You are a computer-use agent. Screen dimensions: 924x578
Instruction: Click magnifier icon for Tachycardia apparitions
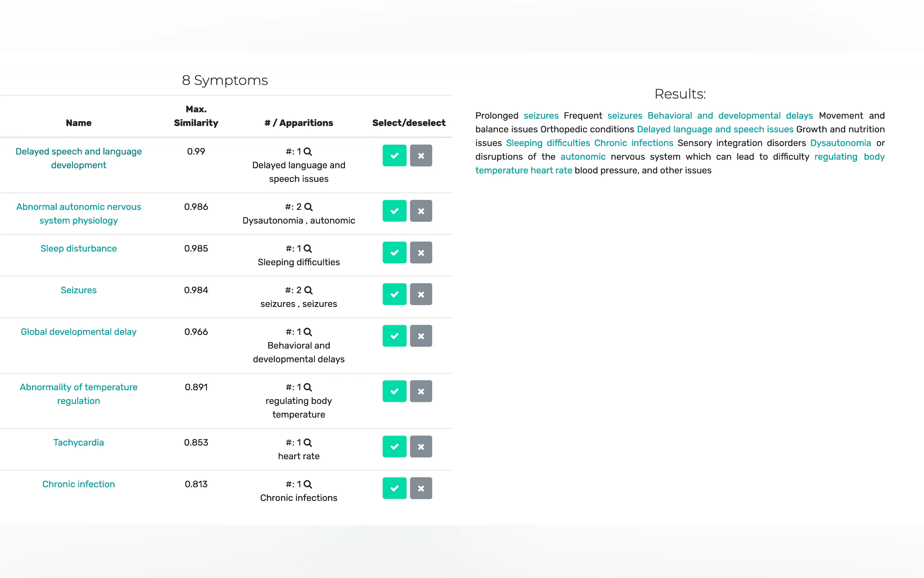click(307, 442)
